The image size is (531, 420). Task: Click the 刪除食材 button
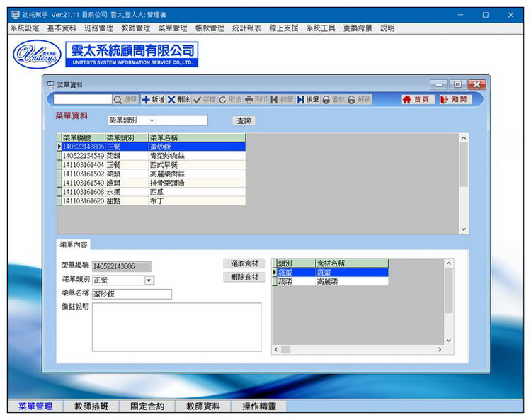244,278
